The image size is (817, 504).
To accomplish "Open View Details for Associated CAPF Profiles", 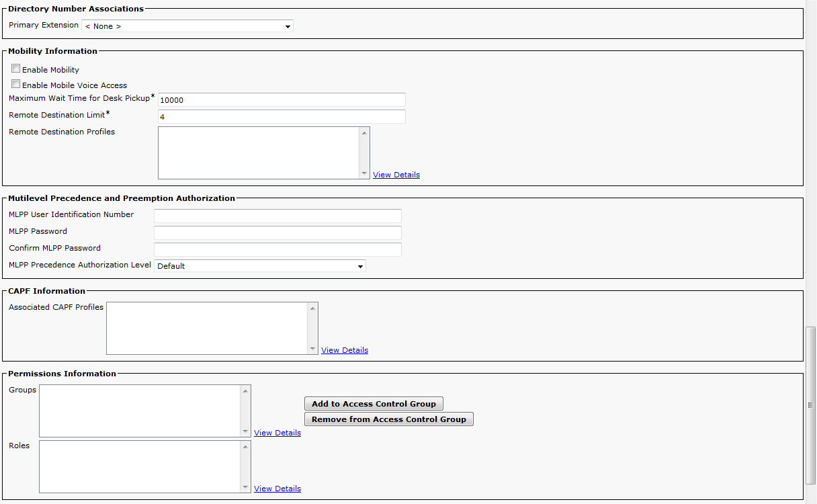I will click(x=344, y=350).
